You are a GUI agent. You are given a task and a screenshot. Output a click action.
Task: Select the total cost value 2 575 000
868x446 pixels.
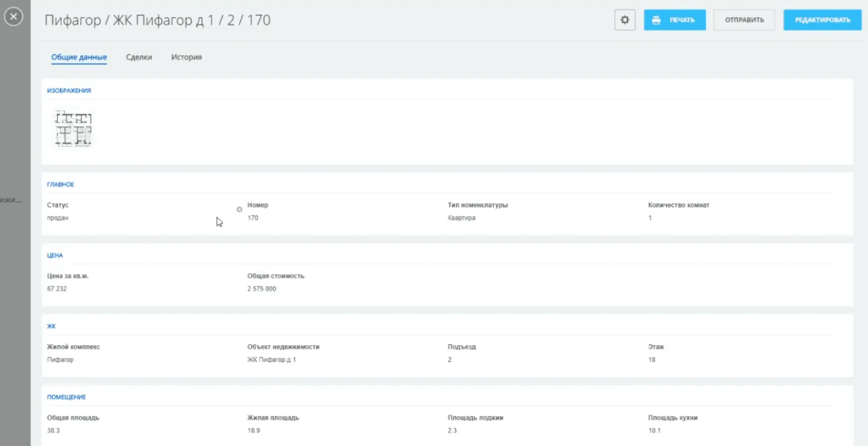(262, 289)
